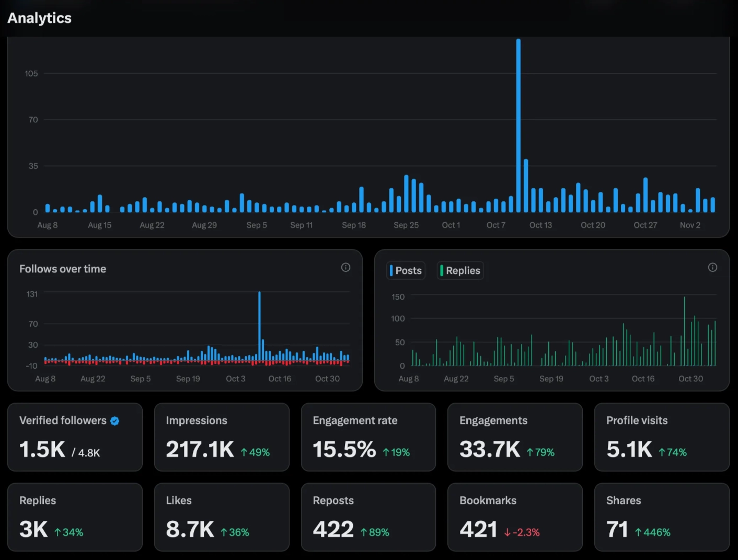
Task: Click the up arrow next to Reposts 89%
Action: [364, 532]
